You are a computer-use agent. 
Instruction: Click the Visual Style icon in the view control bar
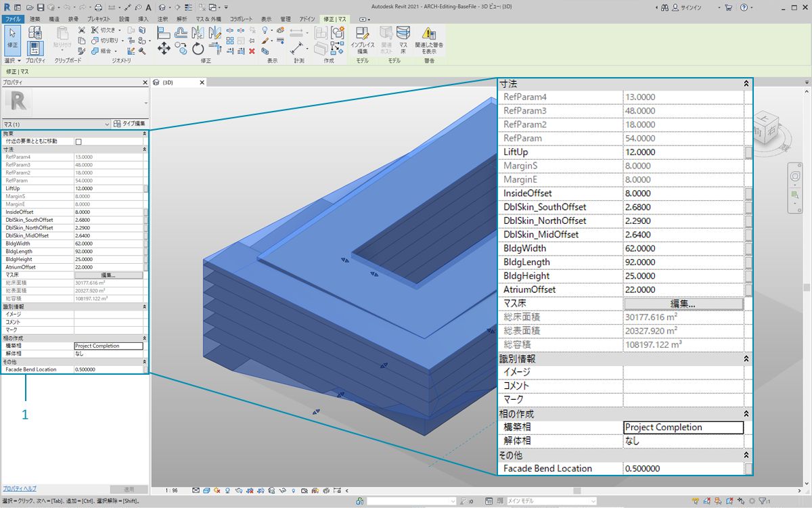(x=206, y=490)
